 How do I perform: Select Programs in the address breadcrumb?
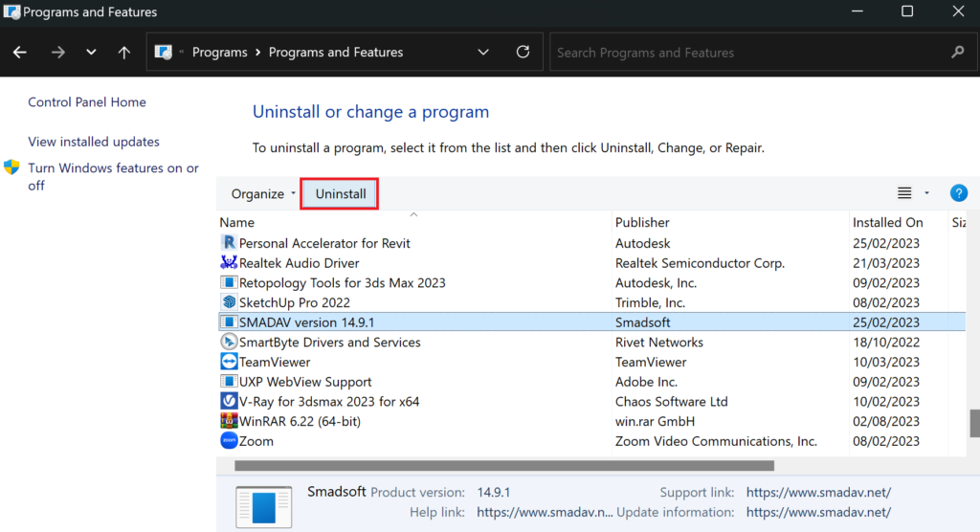pyautogui.click(x=219, y=53)
